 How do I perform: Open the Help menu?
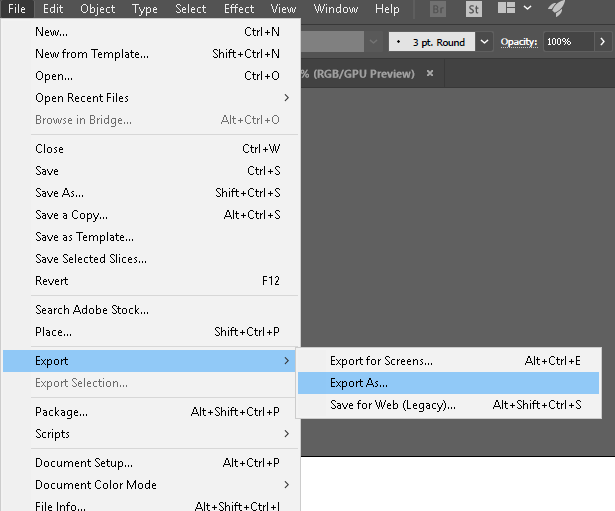387,9
